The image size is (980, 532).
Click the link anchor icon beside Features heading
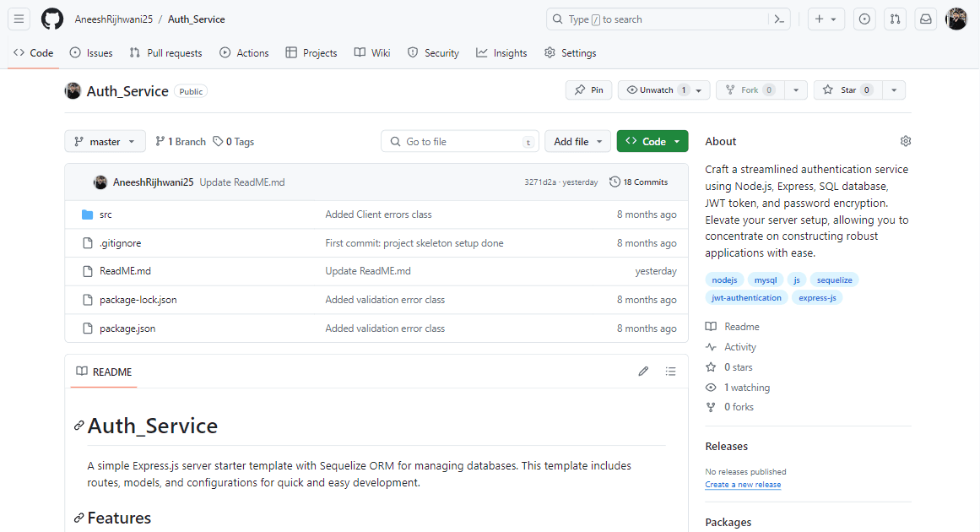coord(79,518)
